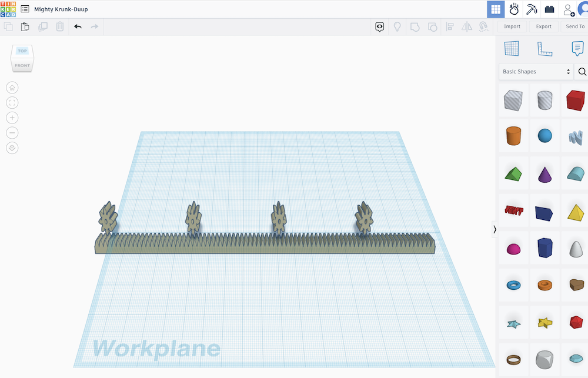Open the Basic Shapes dropdown
The image size is (588, 378).
click(x=536, y=72)
